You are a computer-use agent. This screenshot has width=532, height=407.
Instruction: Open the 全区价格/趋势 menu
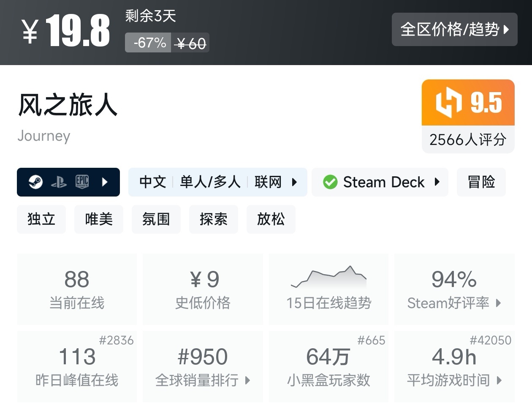tap(455, 29)
